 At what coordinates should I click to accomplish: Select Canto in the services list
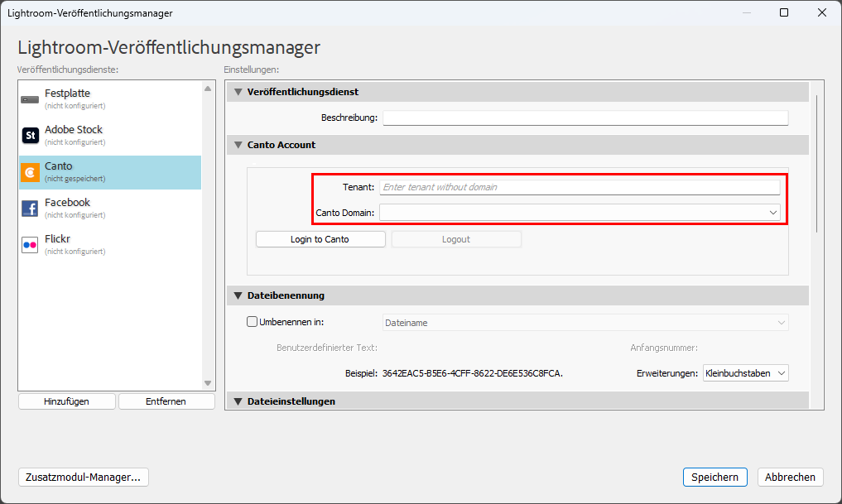[110, 172]
